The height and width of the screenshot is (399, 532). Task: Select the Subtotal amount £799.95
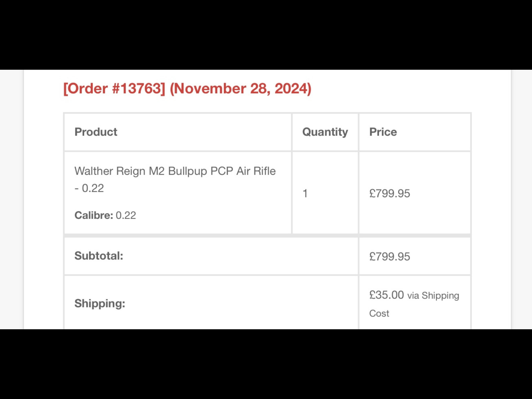(x=390, y=257)
